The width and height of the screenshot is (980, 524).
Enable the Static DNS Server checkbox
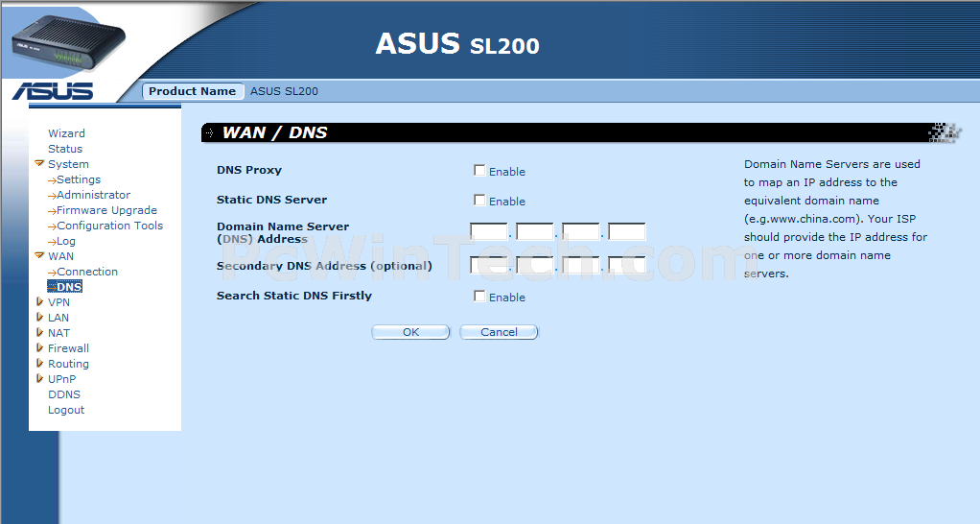pyautogui.click(x=479, y=200)
